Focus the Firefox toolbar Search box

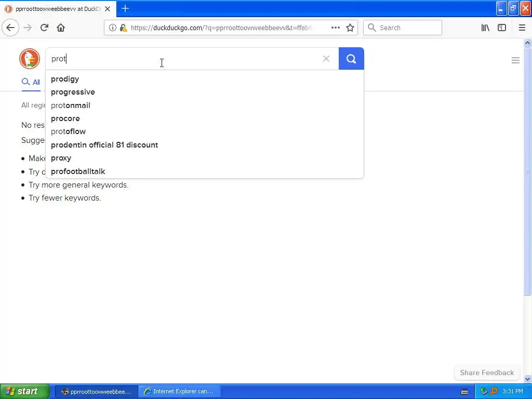pos(403,28)
